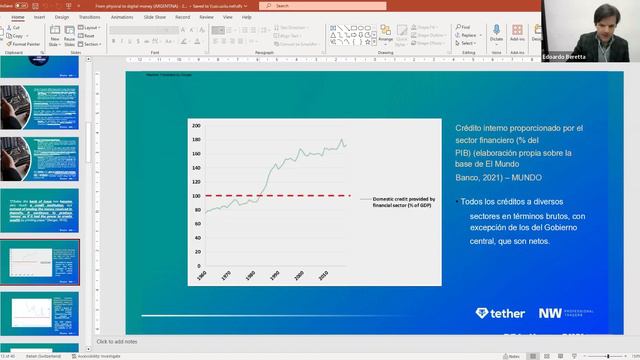Screen dimensions: 640x360
Task: Open the Text Direction dropdown
Action: pyautogui.click(x=292, y=27)
